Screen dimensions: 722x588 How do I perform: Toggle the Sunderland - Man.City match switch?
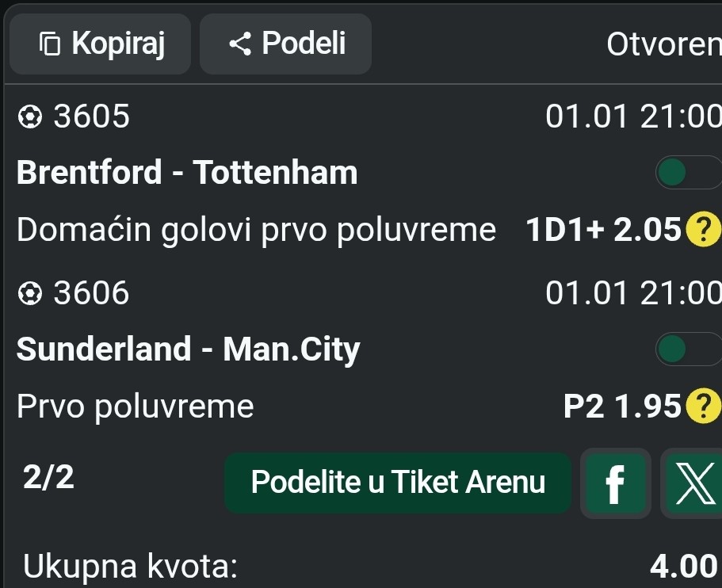coord(686,349)
